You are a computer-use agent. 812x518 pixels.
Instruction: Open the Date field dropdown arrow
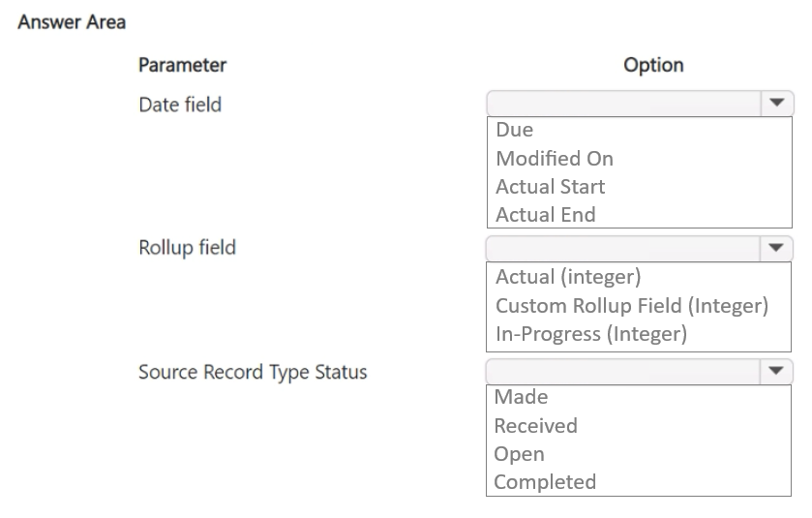point(776,104)
